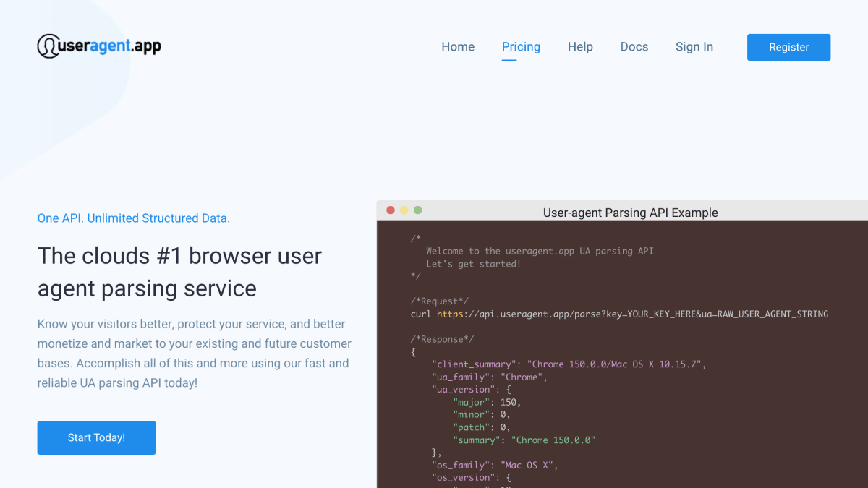Click the api.useragent.app curl URL
868x488 pixels.
click(632, 314)
